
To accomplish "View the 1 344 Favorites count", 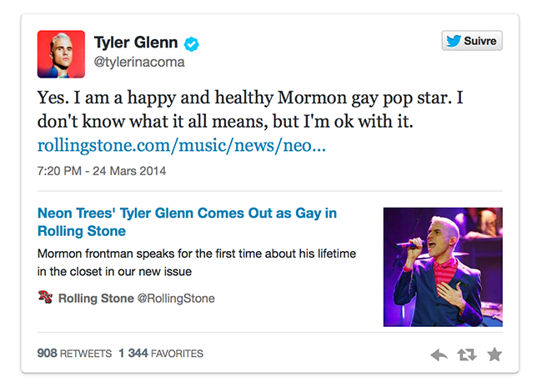I will [160, 354].
